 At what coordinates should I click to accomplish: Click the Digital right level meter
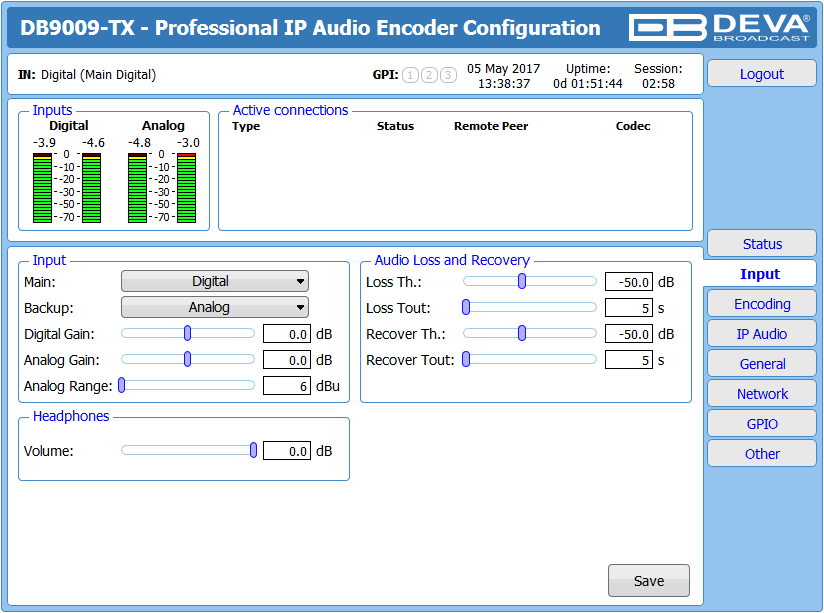[x=91, y=188]
